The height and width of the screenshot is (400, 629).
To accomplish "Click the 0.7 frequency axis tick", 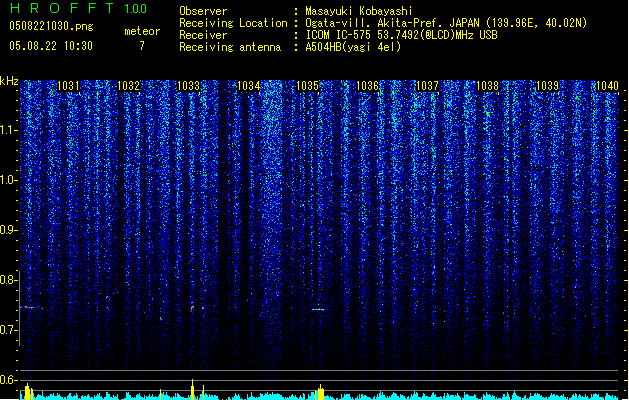I will point(9,330).
